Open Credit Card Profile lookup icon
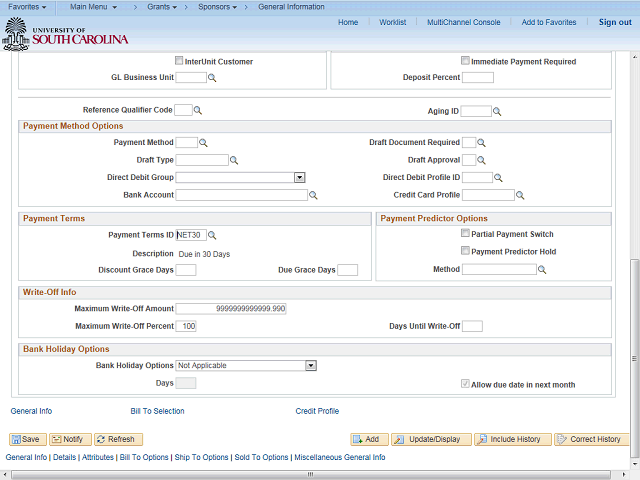640x480 pixels. pos(520,195)
